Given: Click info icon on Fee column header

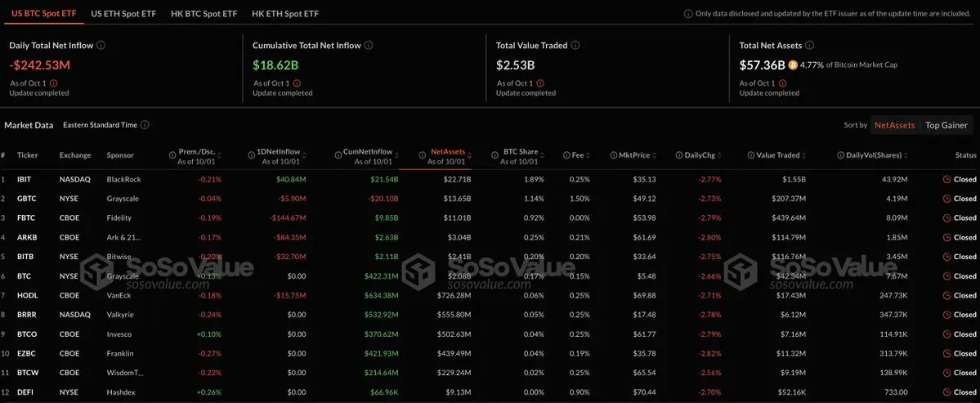Looking at the screenshot, I should coord(566,155).
